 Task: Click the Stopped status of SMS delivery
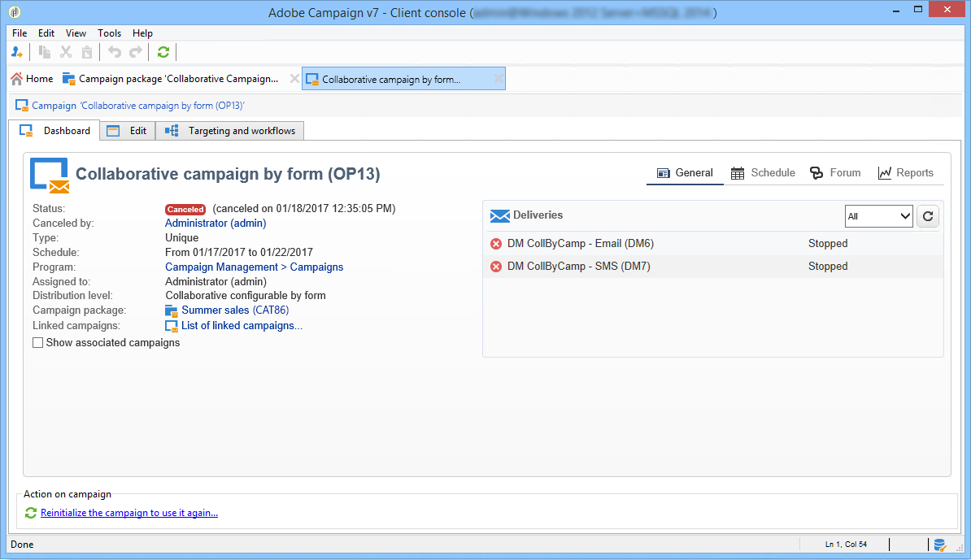pyautogui.click(x=828, y=267)
